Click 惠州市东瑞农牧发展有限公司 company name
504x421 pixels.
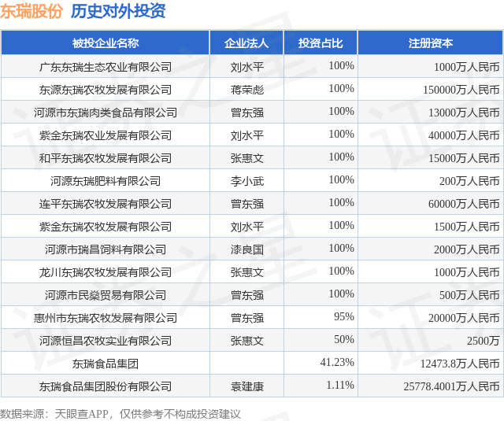click(106, 318)
